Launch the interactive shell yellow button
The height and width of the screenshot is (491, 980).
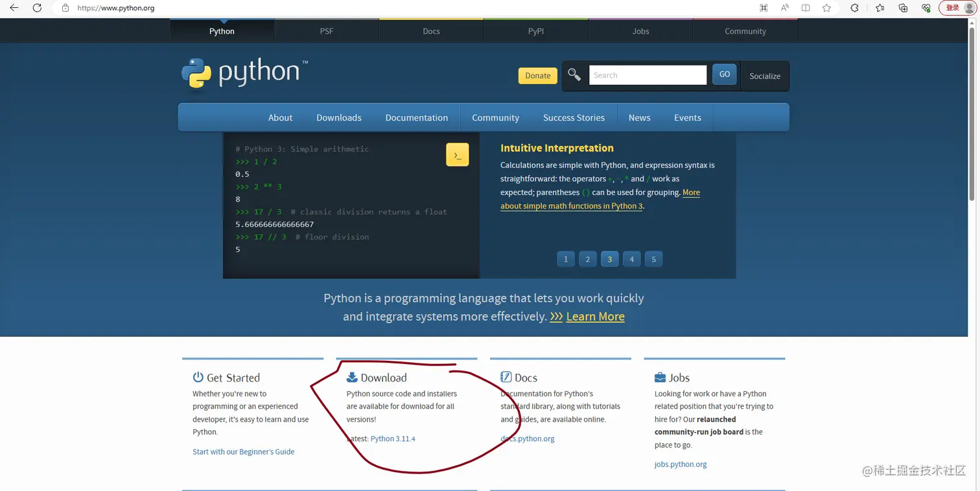[457, 155]
